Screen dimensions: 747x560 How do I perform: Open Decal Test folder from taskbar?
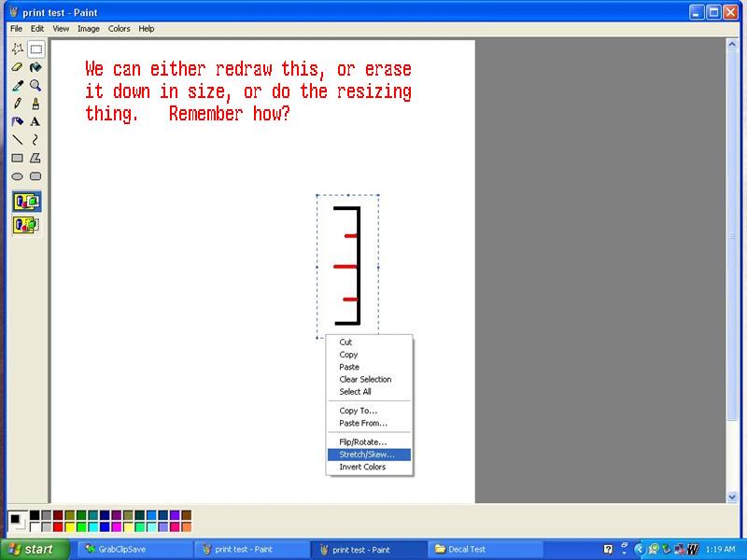(486, 550)
